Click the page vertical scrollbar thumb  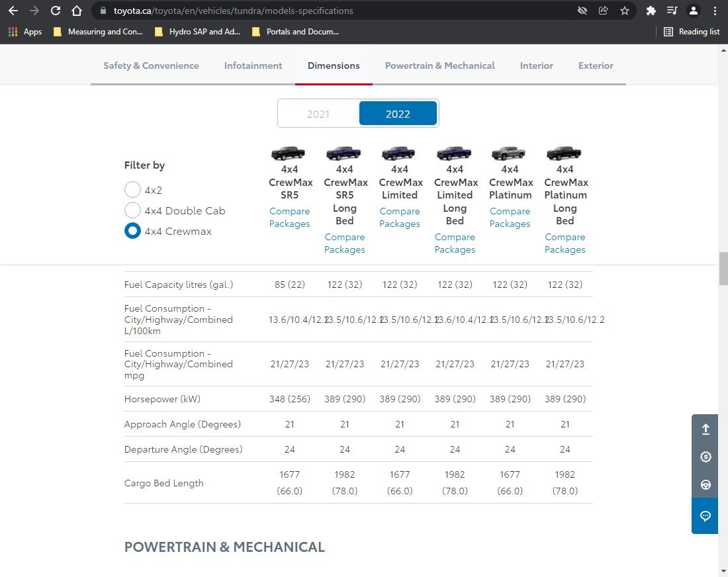click(x=723, y=269)
